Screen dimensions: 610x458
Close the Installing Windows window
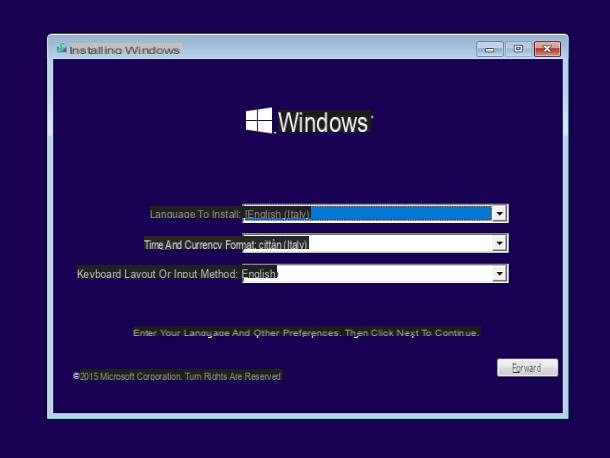click(x=547, y=49)
